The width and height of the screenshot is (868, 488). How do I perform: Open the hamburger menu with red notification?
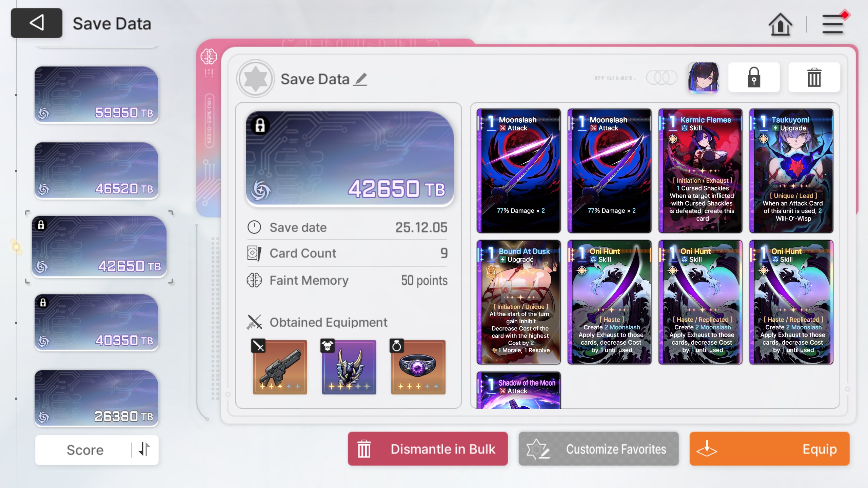pyautogui.click(x=833, y=24)
